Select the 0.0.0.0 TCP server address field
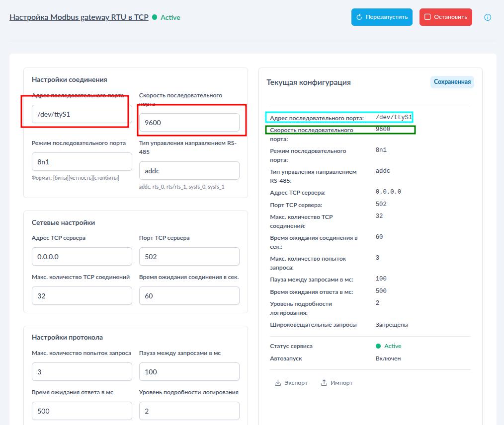This screenshot has height=425, width=504. pyautogui.click(x=82, y=256)
